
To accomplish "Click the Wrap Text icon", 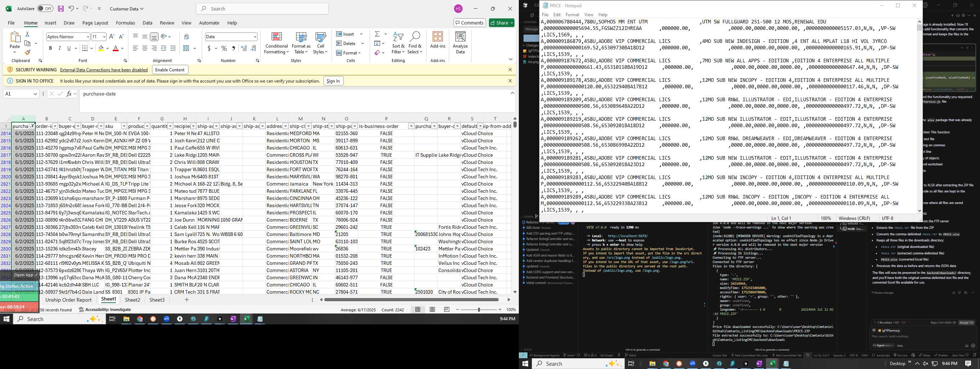I will tap(186, 36).
